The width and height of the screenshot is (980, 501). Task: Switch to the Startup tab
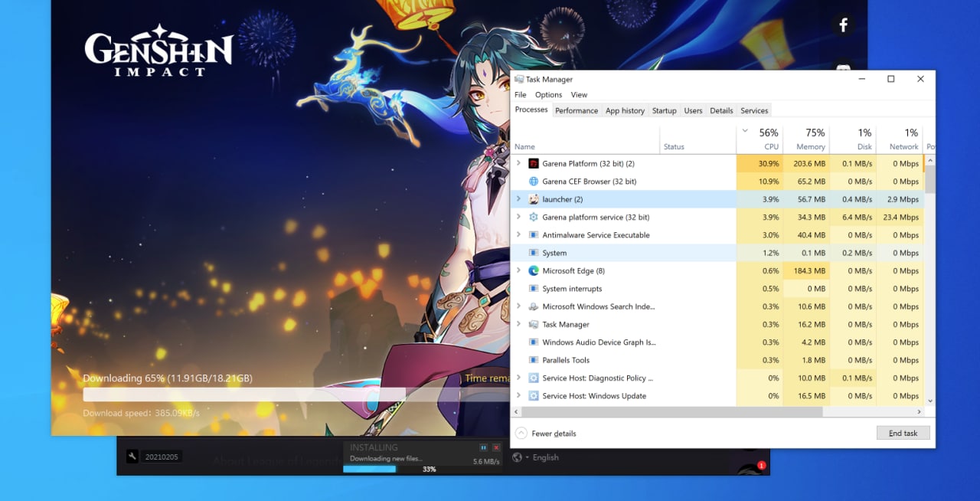pyautogui.click(x=664, y=110)
